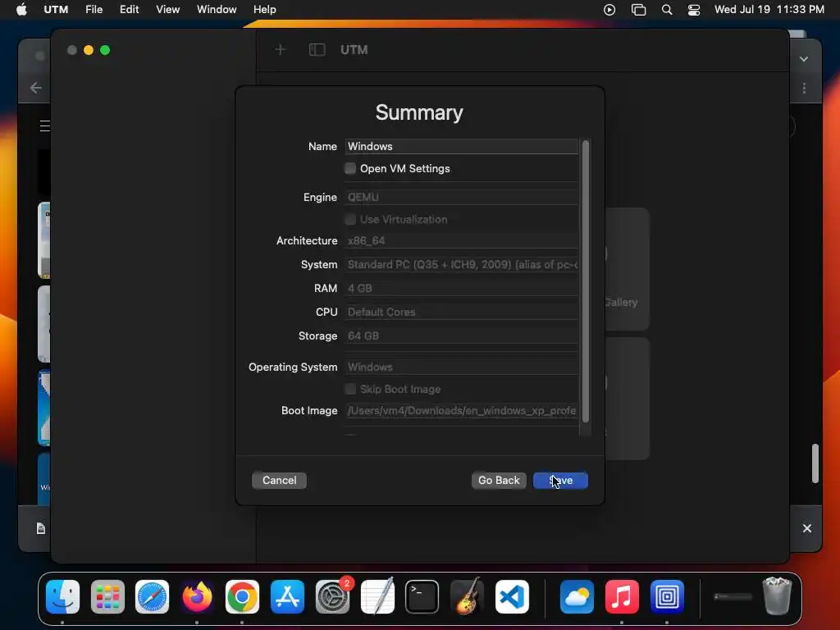
Task: Open Launchpad from the Dock
Action: [x=107, y=596]
